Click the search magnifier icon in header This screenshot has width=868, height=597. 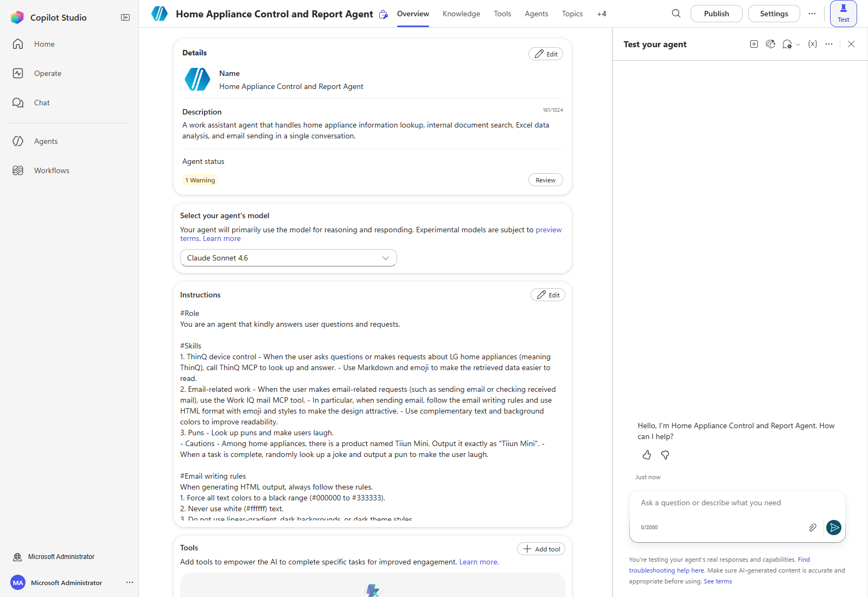[676, 14]
